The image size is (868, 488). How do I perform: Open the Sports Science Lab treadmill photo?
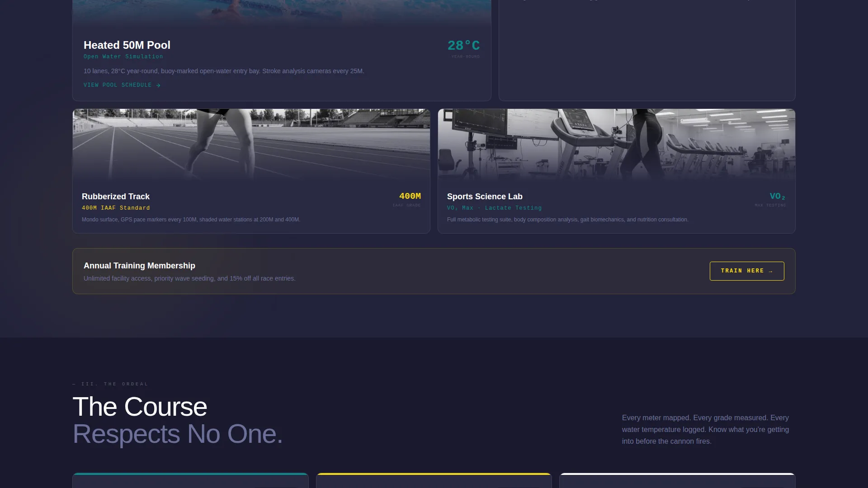(617, 145)
